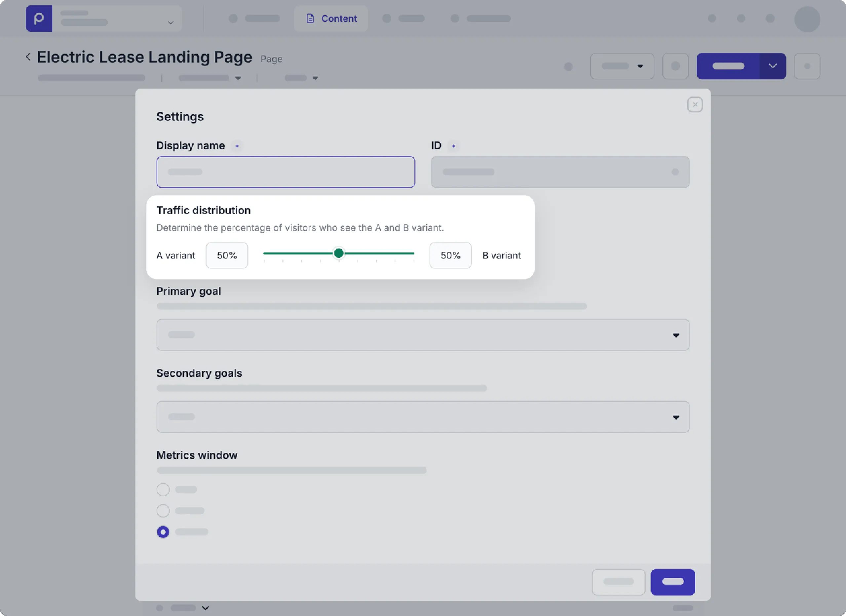Close the Settings dialog with the X
This screenshot has height=616, width=846.
coord(695,105)
